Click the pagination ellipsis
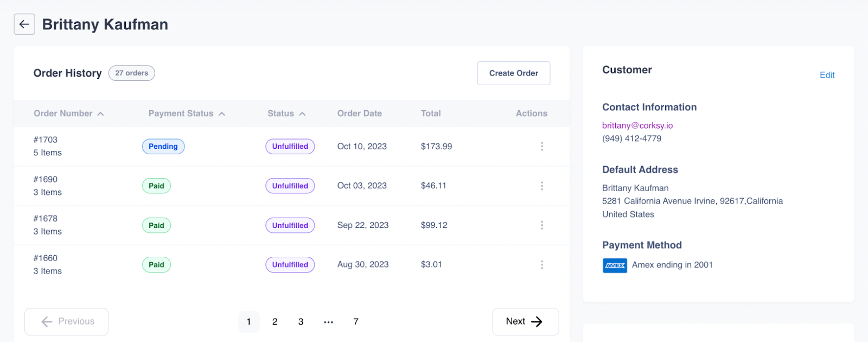Image resolution: width=868 pixels, height=342 pixels. [x=328, y=322]
